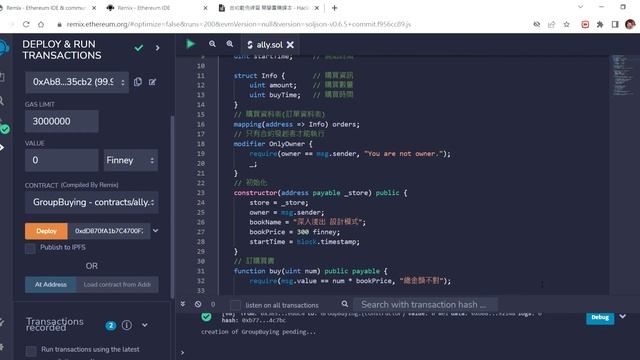Screen dimensions: 640x360
Task: Click the remix.ethereum.org address bar
Action: tap(239, 24)
